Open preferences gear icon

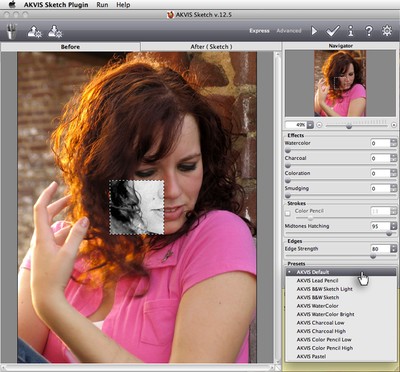tap(387, 31)
